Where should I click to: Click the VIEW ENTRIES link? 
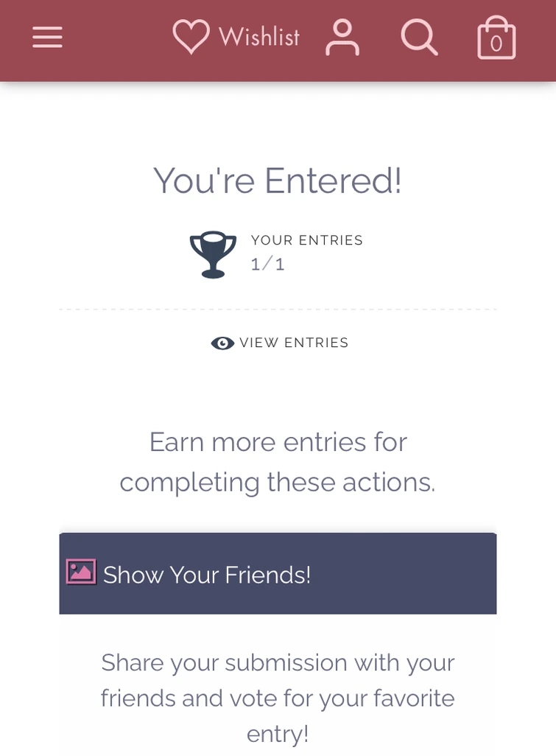(x=294, y=343)
